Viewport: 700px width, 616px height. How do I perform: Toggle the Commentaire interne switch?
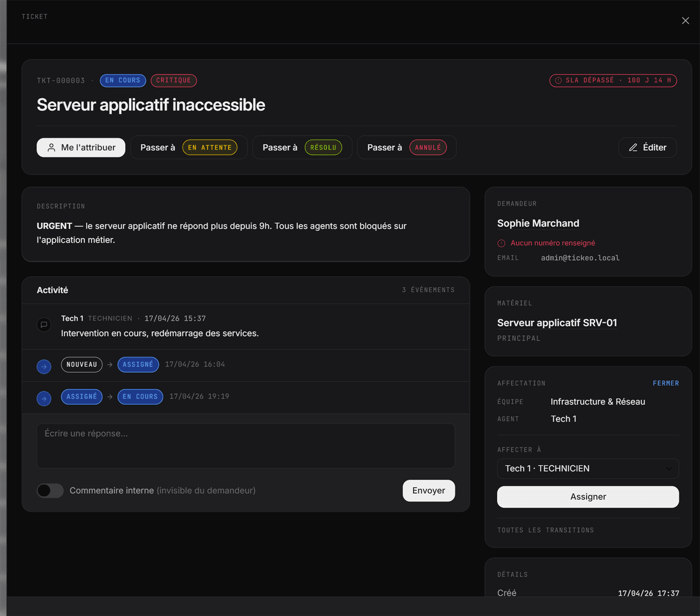click(50, 490)
